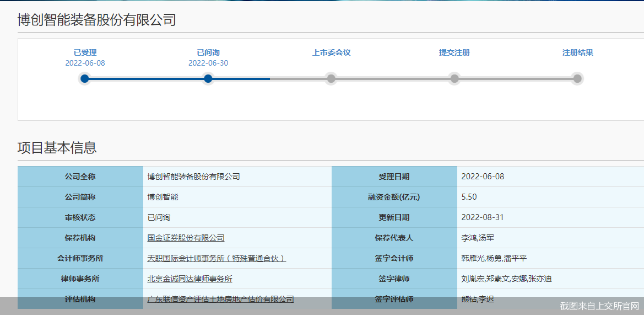Screen dimensions: 644x315
Task: Click the 已受理 stage circle on the timeline
Action: 85,78
